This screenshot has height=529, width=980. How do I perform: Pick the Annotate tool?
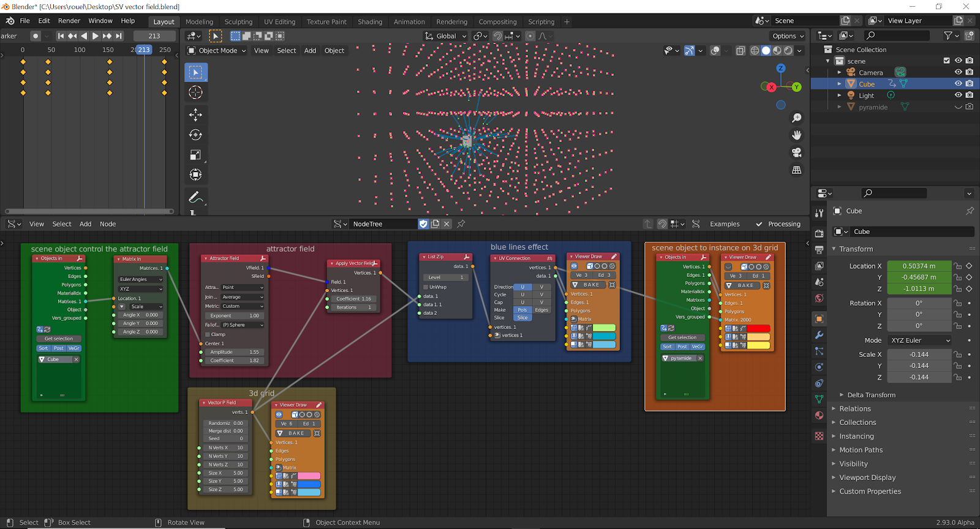coord(196,197)
